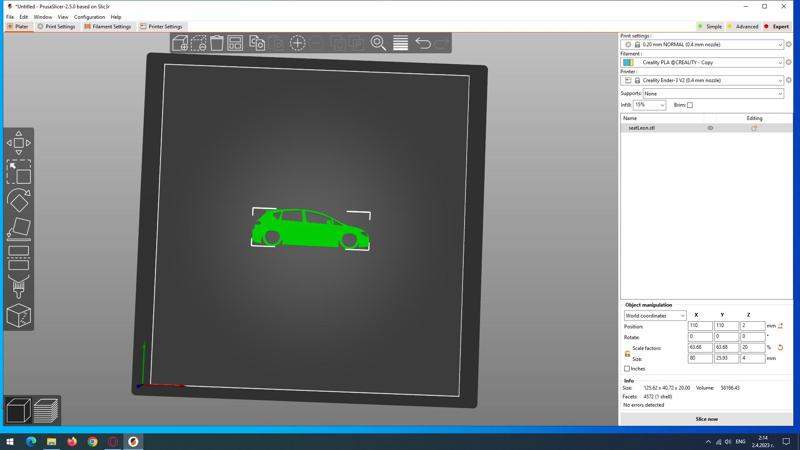Screen dimensions: 800x450
Task: Open Firefox from taskbar
Action: point(71,442)
